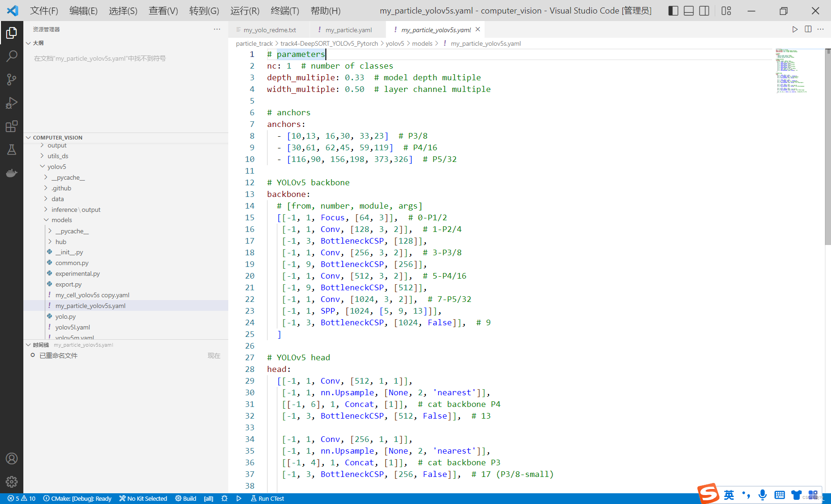The image size is (831, 504).
Task: Open export.py in file tree
Action: point(69,284)
